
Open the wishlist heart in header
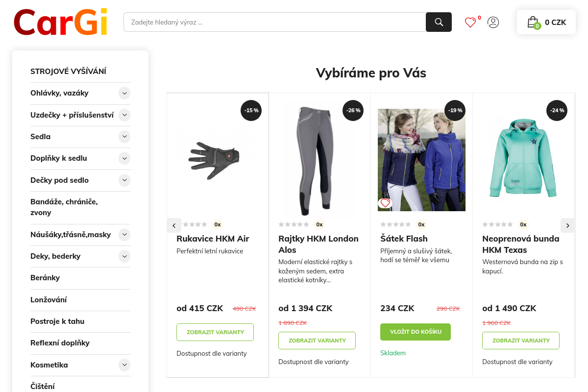click(x=470, y=23)
